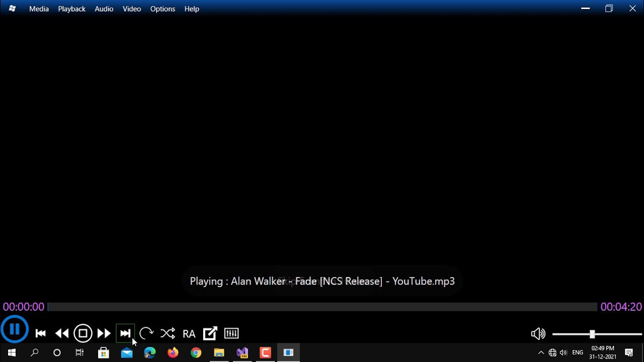This screenshot has width=644, height=362.
Task: Open the Media menu
Action: coord(39,9)
